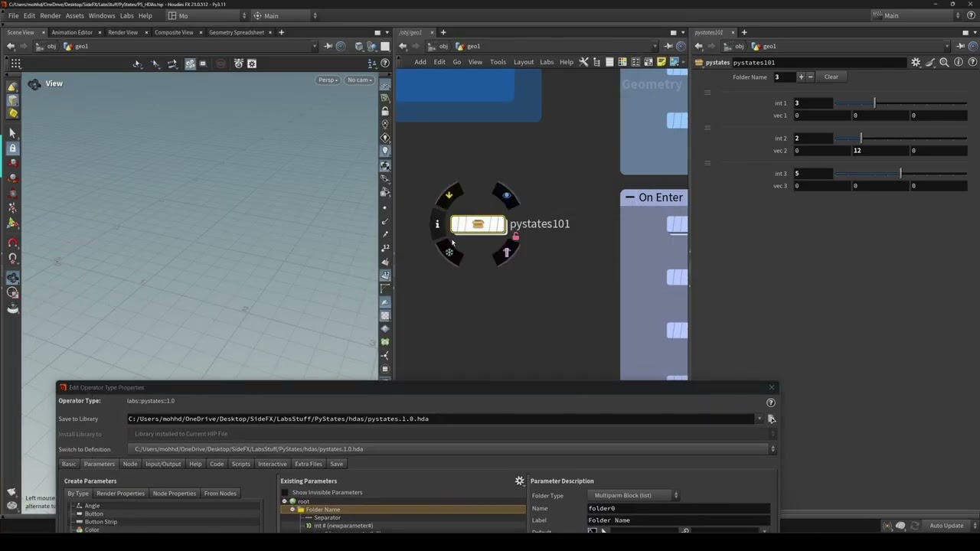The height and width of the screenshot is (551, 980).
Task: Click the sticky note icon in network toolbar
Action: click(661, 62)
